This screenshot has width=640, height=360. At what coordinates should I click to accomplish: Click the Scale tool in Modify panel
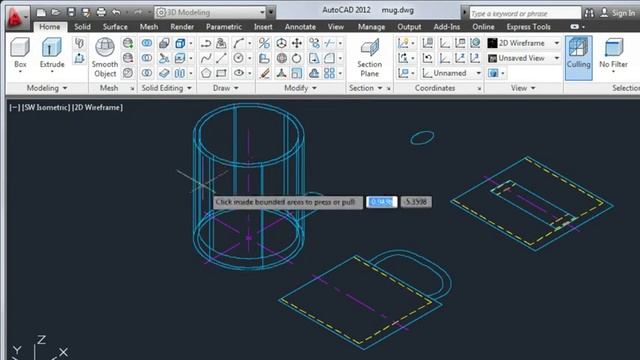point(297,73)
